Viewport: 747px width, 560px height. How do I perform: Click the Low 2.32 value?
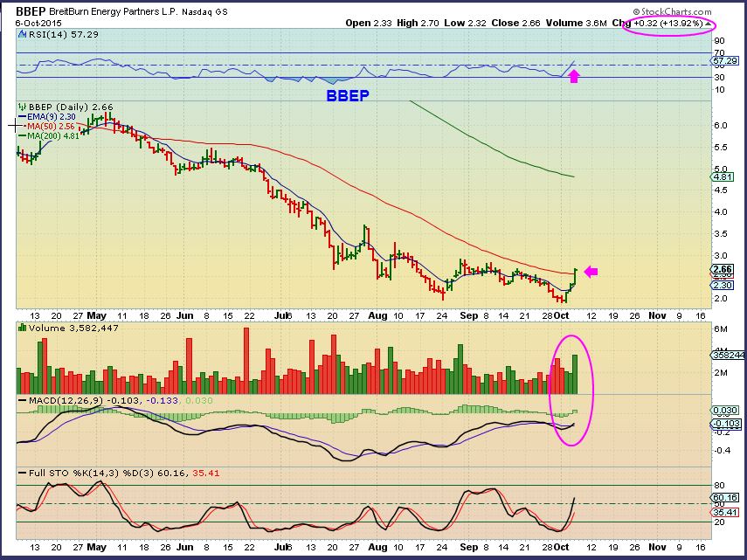click(466, 23)
